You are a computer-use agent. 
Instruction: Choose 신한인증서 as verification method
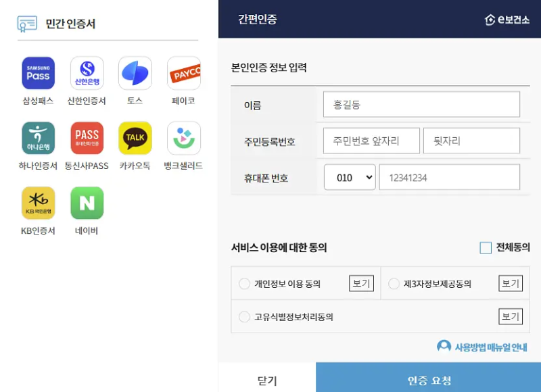click(x=87, y=72)
